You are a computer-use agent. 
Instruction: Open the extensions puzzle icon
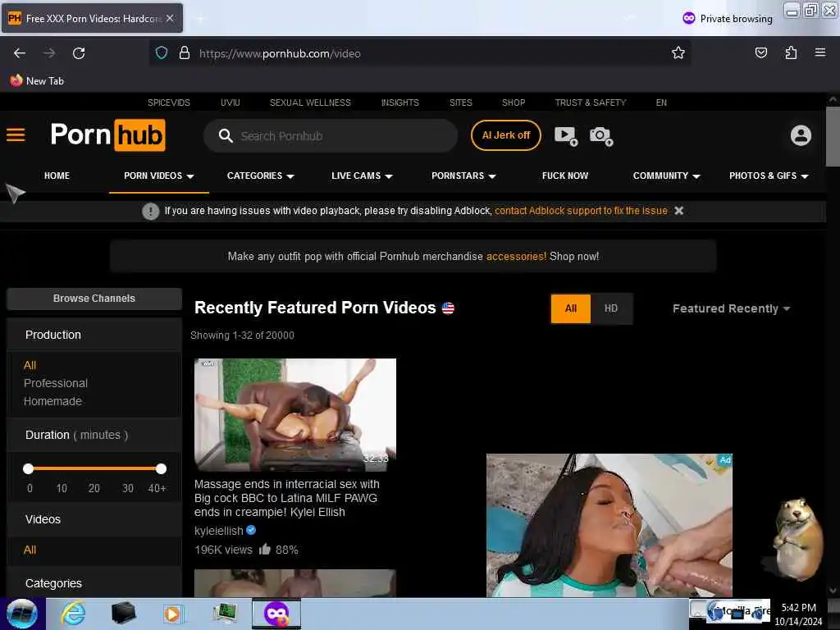click(x=791, y=52)
